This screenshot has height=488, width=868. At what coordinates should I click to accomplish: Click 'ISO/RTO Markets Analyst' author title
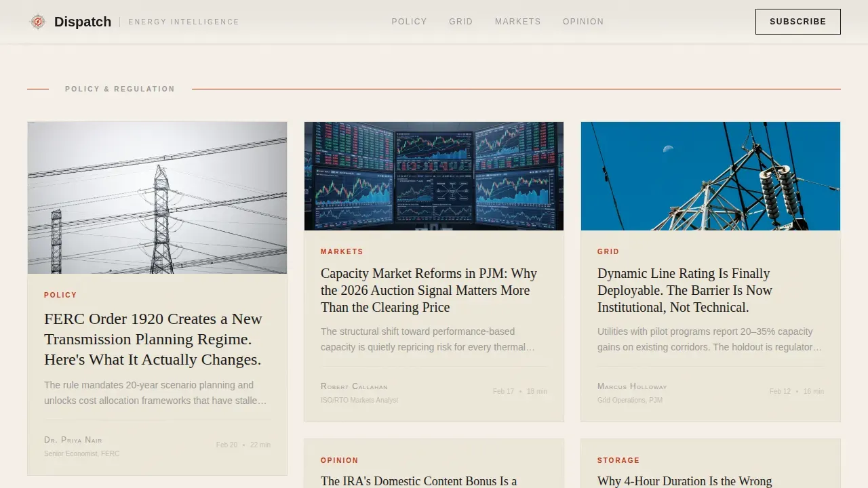359,400
